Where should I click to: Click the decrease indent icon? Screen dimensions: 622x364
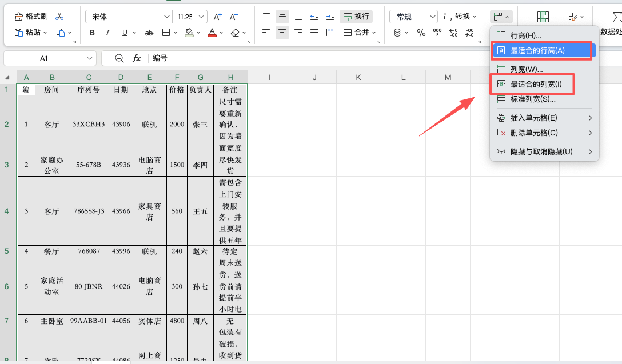314,16
